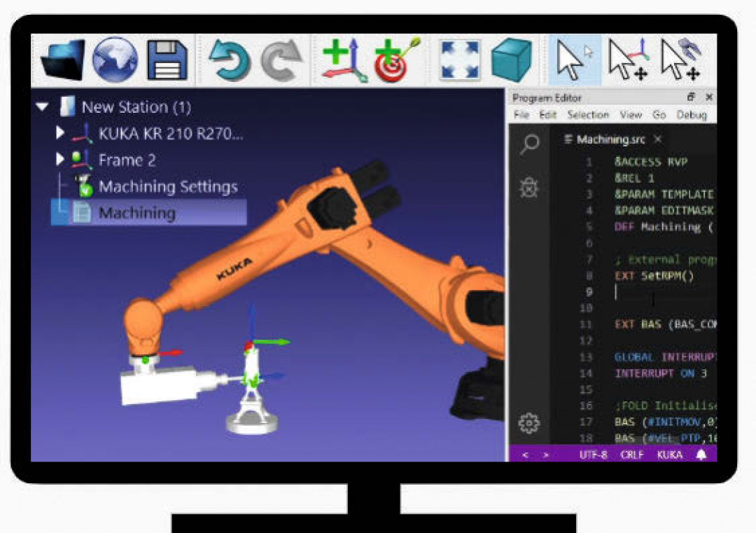Place cursor on empty line 9
This screenshot has width=756, height=533.
(x=666, y=292)
